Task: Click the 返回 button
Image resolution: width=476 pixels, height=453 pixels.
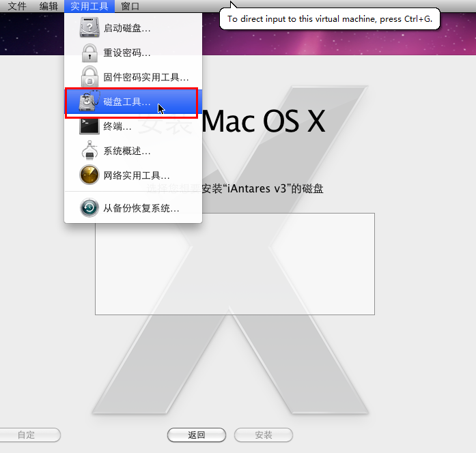Action: tap(197, 435)
